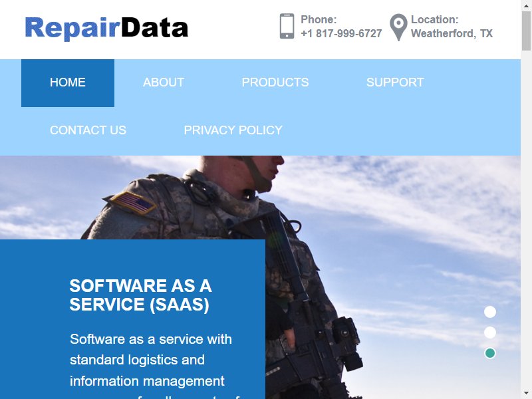Click the vertical scrollbar thumb

click(x=526, y=31)
